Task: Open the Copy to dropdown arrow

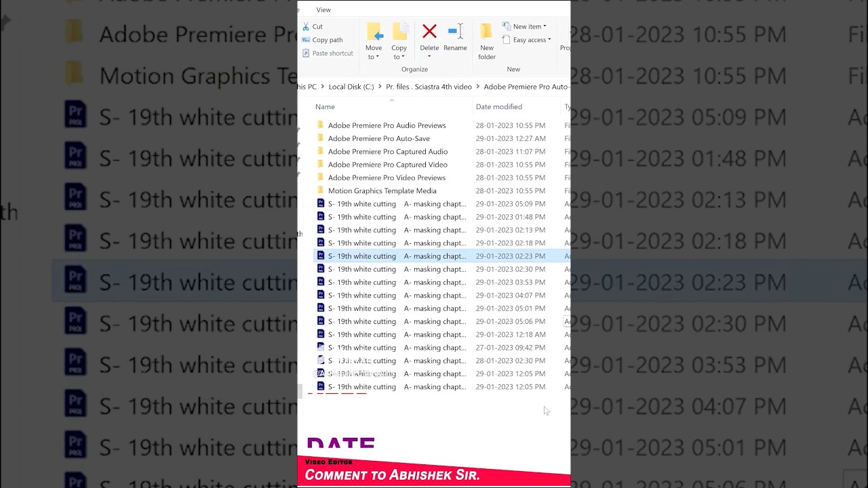Action: pyautogui.click(x=403, y=58)
